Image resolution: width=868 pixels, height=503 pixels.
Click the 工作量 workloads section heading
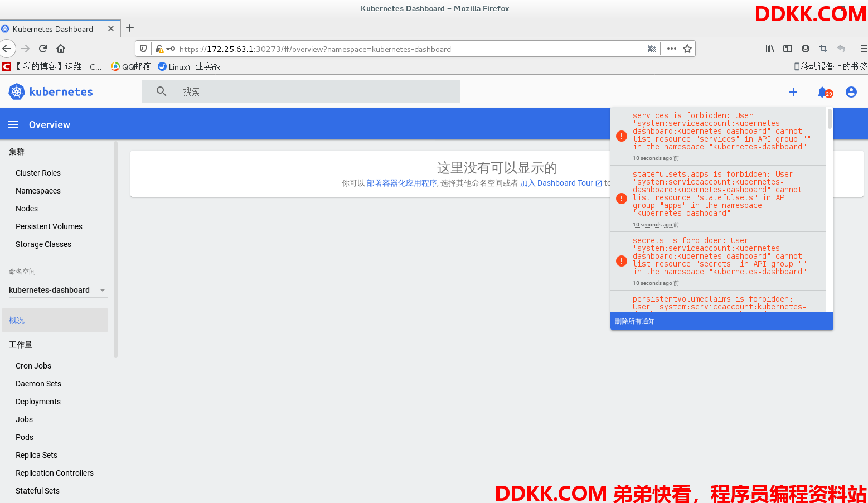point(21,345)
